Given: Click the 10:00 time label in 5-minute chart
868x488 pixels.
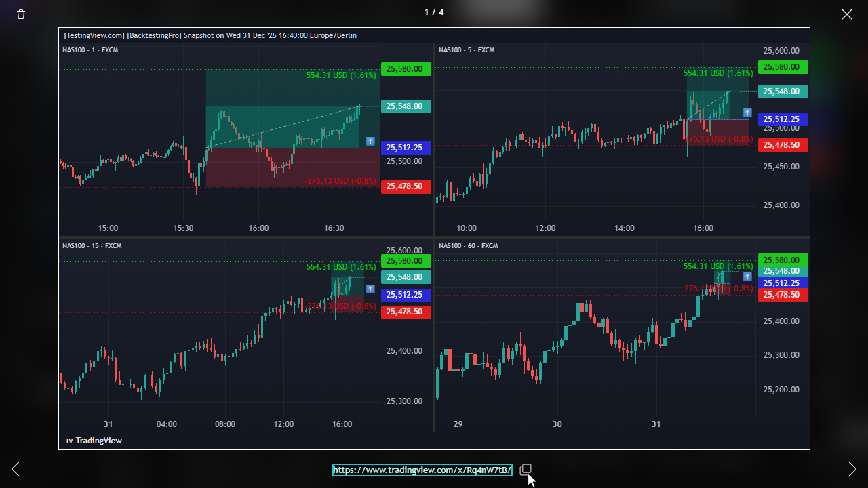Looking at the screenshot, I should (x=467, y=228).
